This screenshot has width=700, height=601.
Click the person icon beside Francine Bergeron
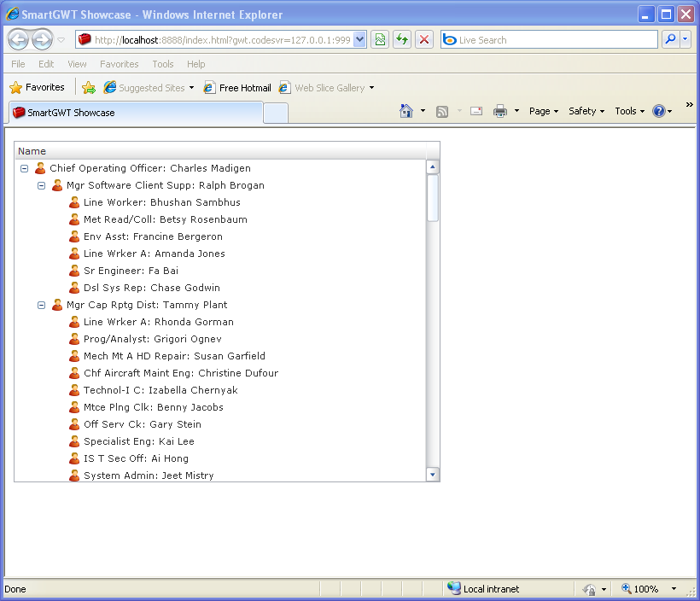(x=74, y=236)
